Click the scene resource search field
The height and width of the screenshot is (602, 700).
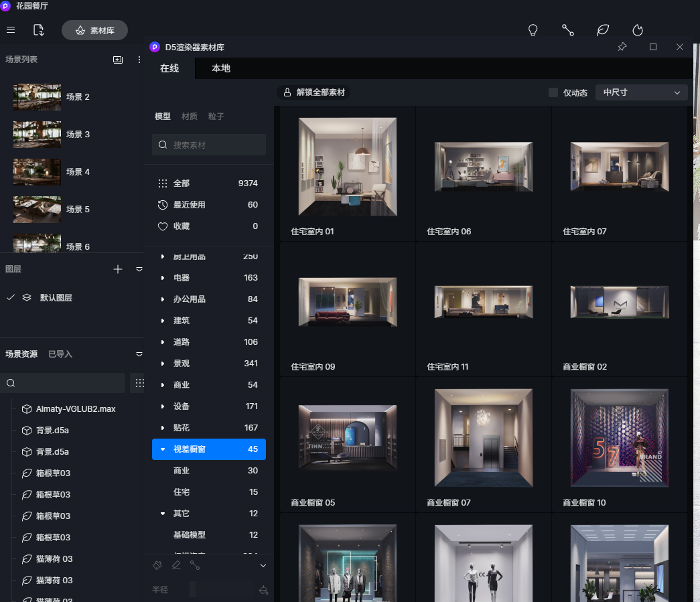pos(62,383)
